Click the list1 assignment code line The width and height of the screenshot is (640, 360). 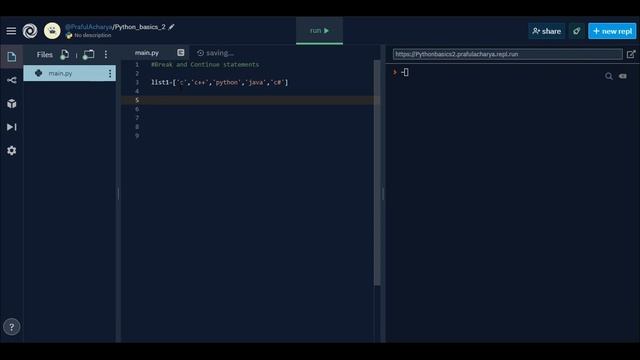click(220, 82)
